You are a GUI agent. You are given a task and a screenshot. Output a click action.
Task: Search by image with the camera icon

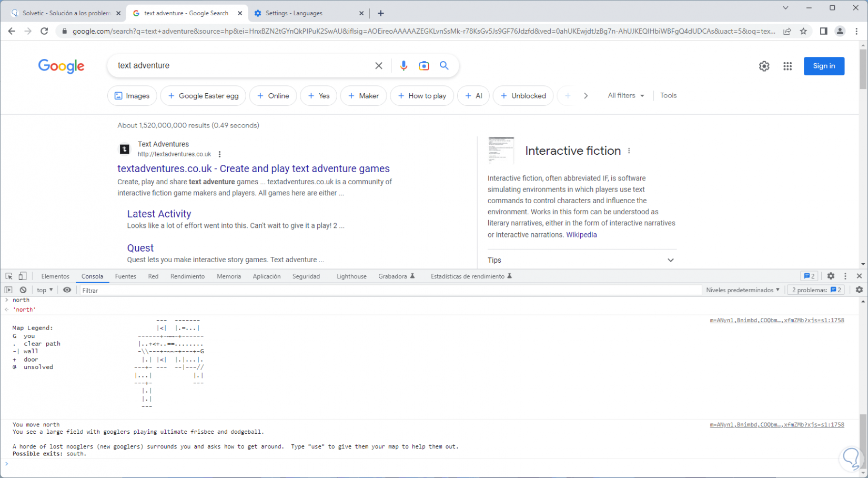[424, 66]
